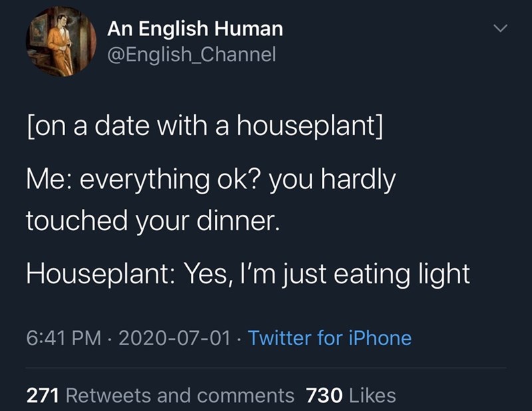Image resolution: width=532 pixels, height=411 pixels.
Task: Open the Twitter for iPhone source link
Action: coord(330,338)
